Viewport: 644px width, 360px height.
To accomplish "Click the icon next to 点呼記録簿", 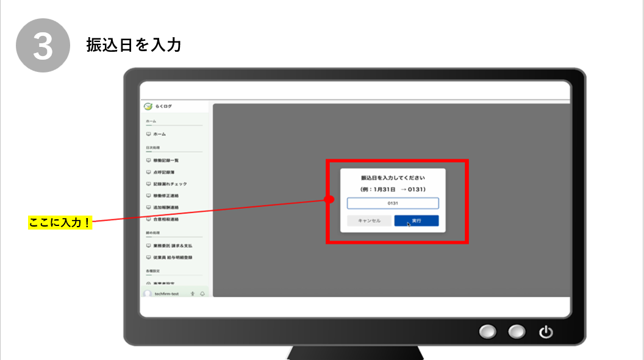I will [x=148, y=172].
